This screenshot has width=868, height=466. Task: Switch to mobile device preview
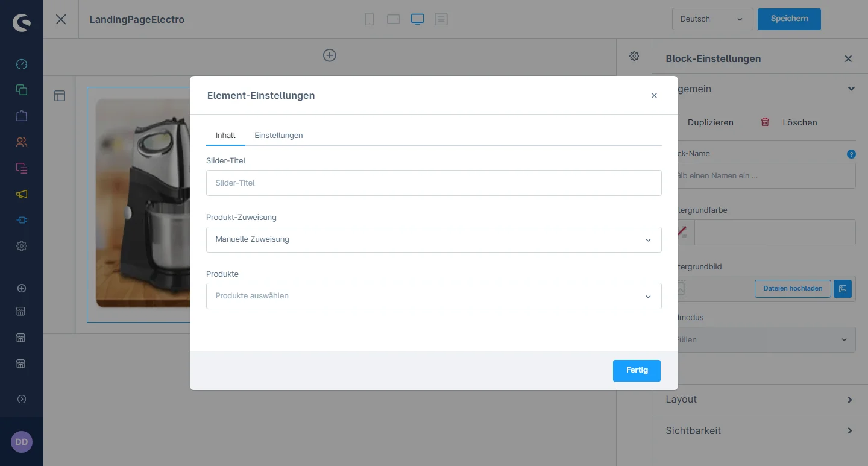370,19
